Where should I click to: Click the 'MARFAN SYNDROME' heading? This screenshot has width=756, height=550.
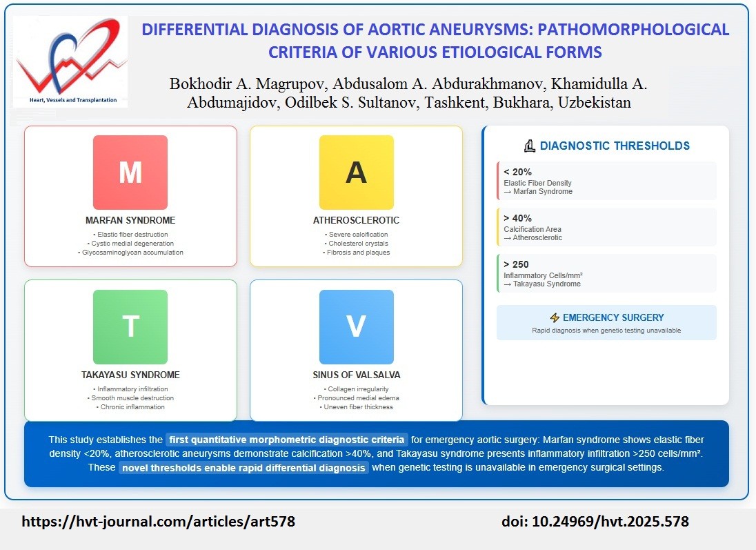(x=130, y=220)
